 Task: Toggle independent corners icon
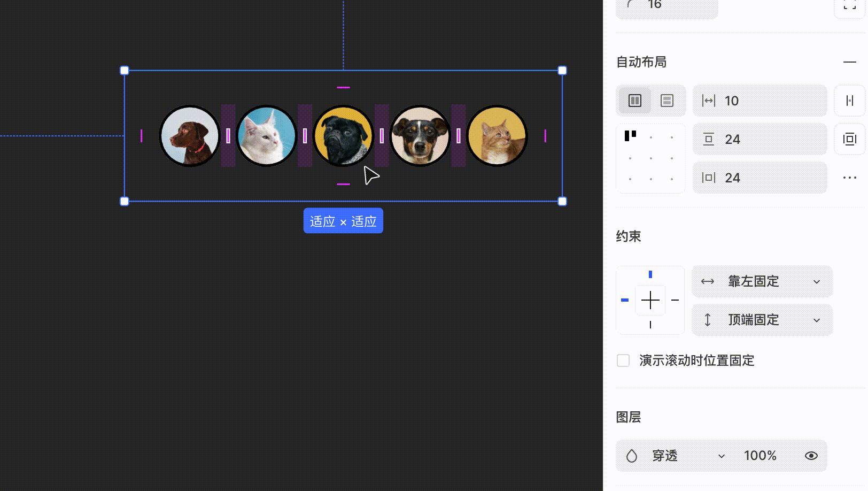coord(849,5)
